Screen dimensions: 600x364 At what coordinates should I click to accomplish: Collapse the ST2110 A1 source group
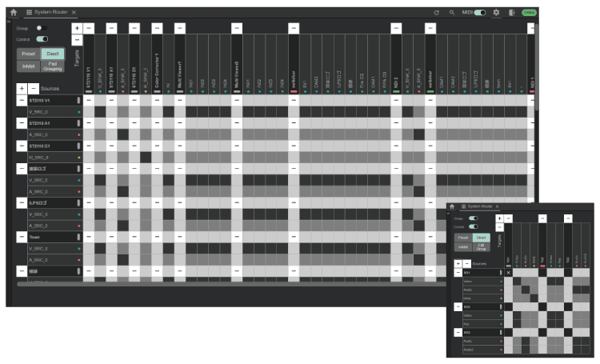point(22,123)
